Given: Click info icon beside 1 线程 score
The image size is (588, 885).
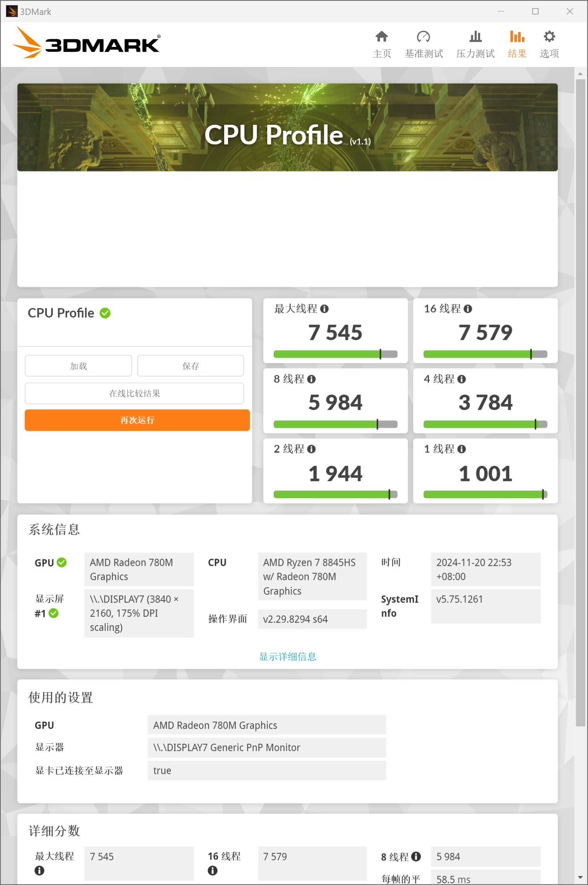Looking at the screenshot, I should click(461, 449).
